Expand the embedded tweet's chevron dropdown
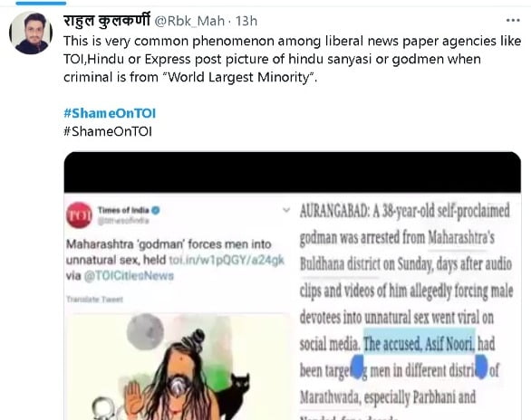 point(286,210)
